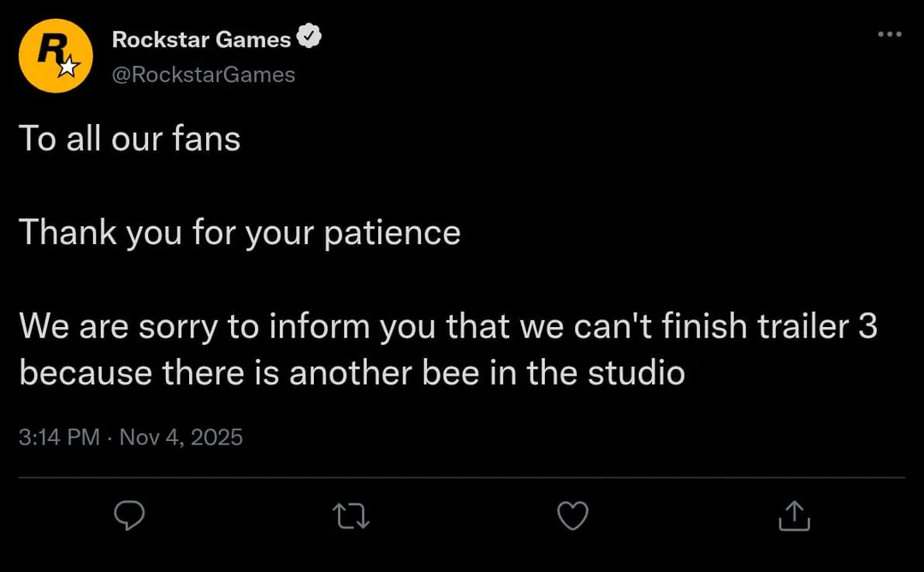The height and width of the screenshot is (572, 924).
Task: Reply to the Rockstar Games tweet
Action: pos(129,515)
